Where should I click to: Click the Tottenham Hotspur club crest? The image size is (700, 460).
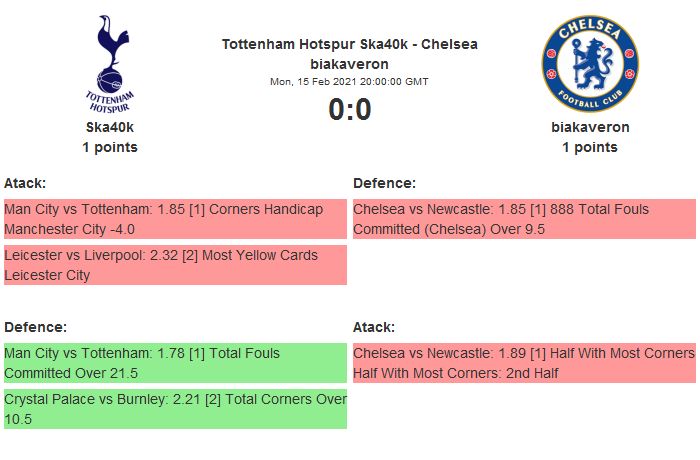coord(110,64)
